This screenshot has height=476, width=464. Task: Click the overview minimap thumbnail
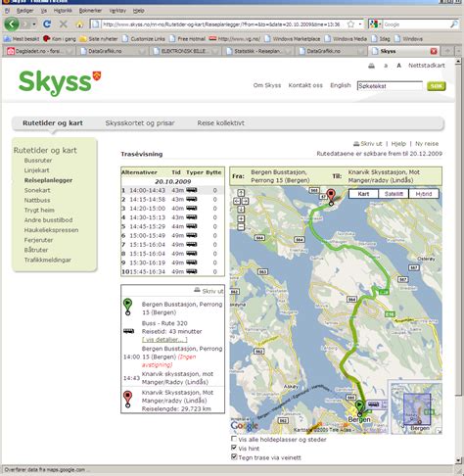click(415, 407)
